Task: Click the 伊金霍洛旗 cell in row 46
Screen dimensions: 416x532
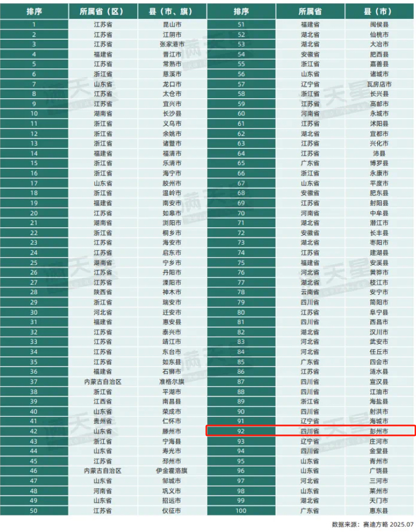Action: pyautogui.click(x=172, y=471)
